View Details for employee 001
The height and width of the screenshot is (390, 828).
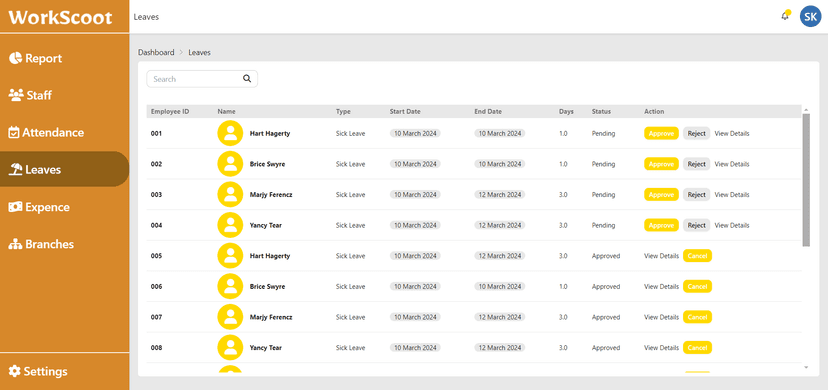pyautogui.click(x=732, y=134)
